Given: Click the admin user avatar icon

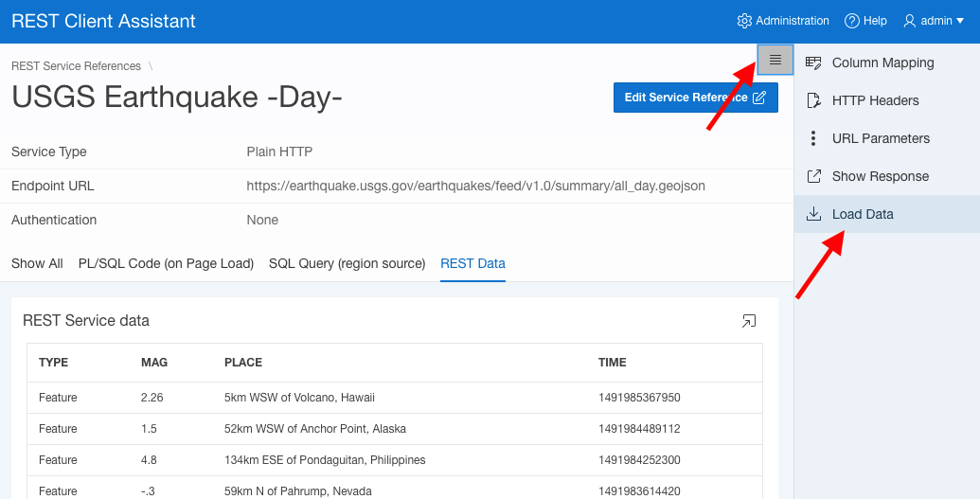Looking at the screenshot, I should point(909,21).
